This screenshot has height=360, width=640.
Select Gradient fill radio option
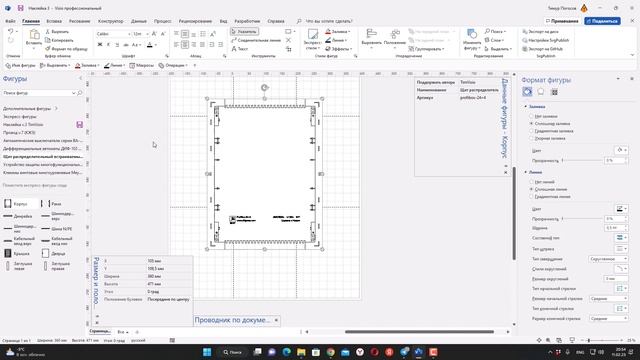click(531, 131)
